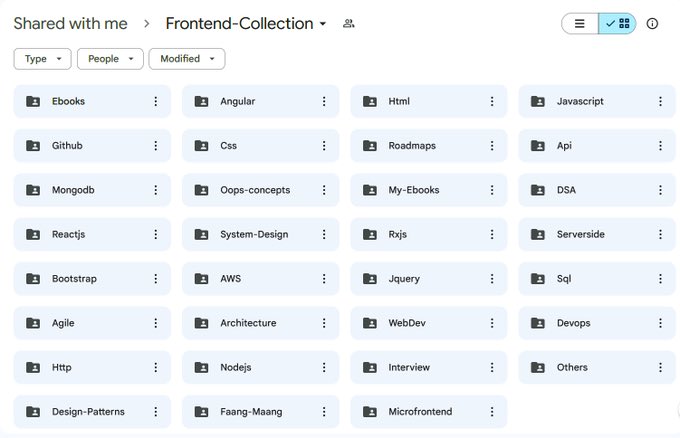Select the Angular folder name
The image size is (680, 438).
(x=238, y=101)
